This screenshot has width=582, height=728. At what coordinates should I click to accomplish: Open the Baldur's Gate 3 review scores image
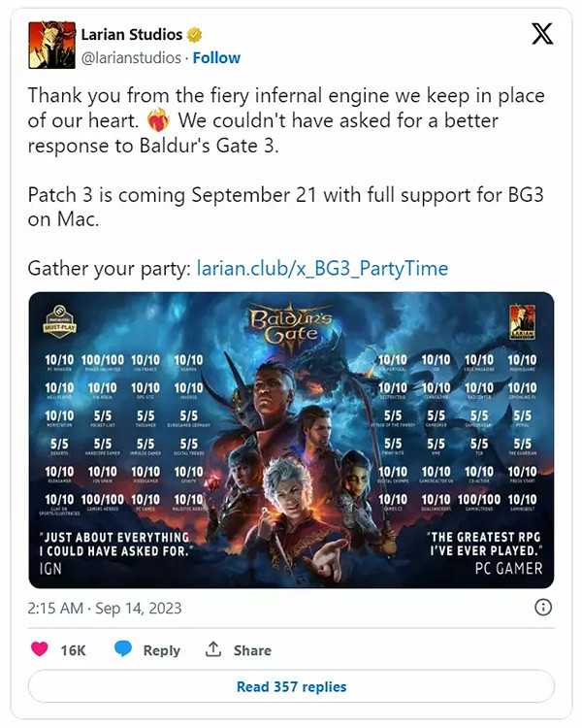pos(291,440)
